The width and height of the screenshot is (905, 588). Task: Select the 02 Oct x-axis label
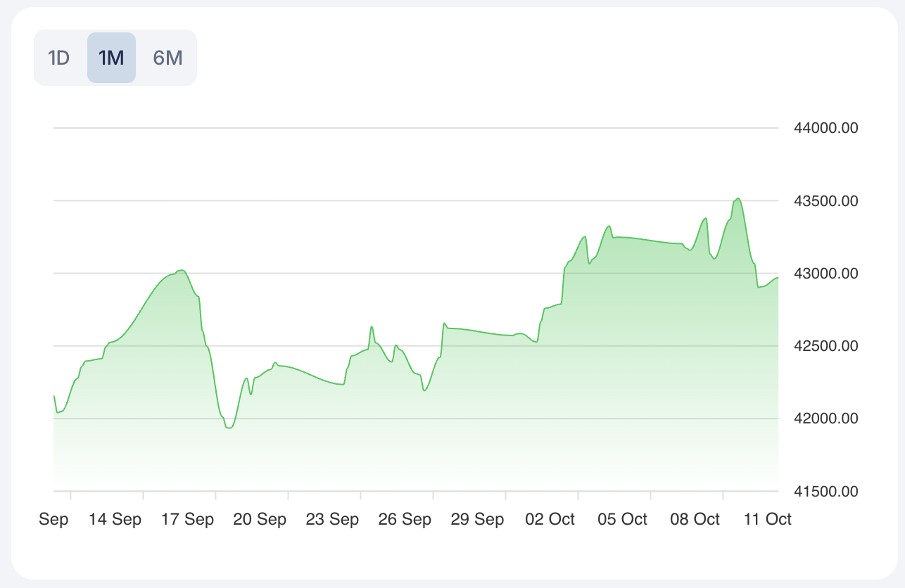pyautogui.click(x=550, y=520)
